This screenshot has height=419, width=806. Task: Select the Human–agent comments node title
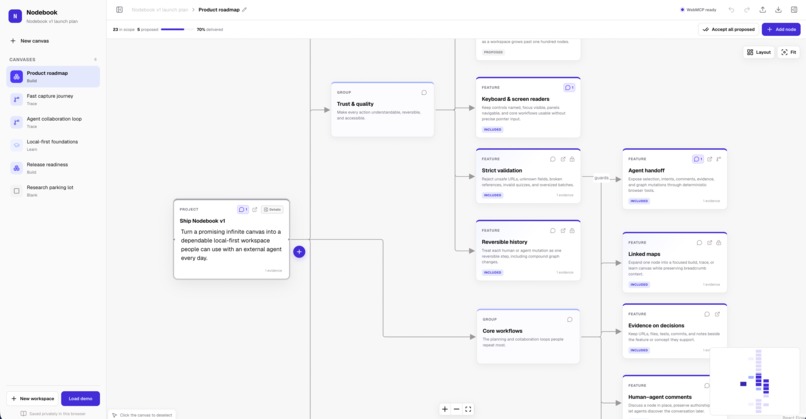[660, 397]
